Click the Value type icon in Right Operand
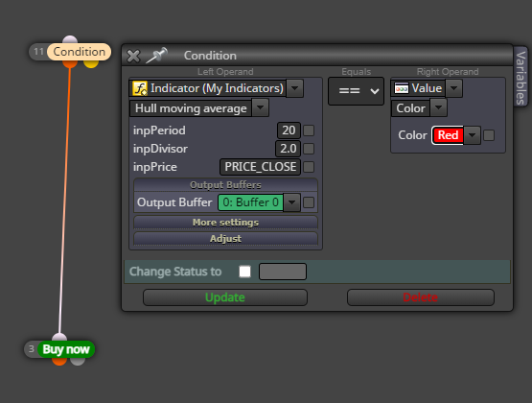The width and height of the screenshot is (532, 403). pyautogui.click(x=402, y=88)
